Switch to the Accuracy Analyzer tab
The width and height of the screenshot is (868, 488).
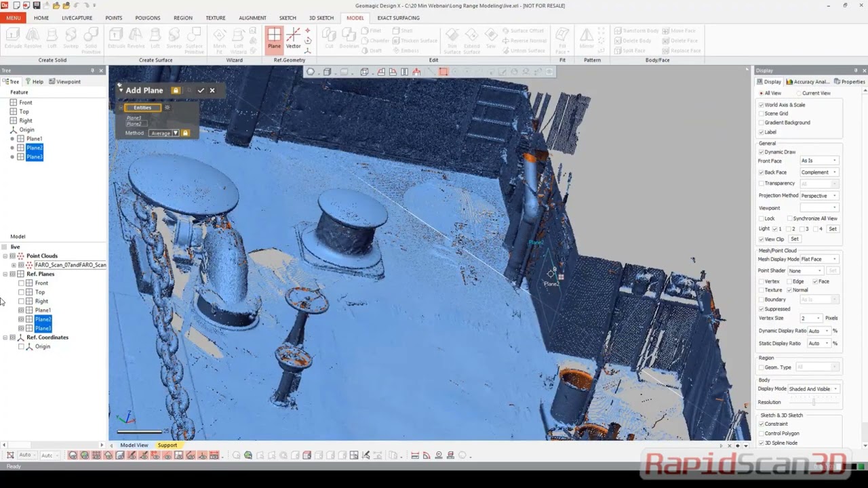(x=808, y=81)
